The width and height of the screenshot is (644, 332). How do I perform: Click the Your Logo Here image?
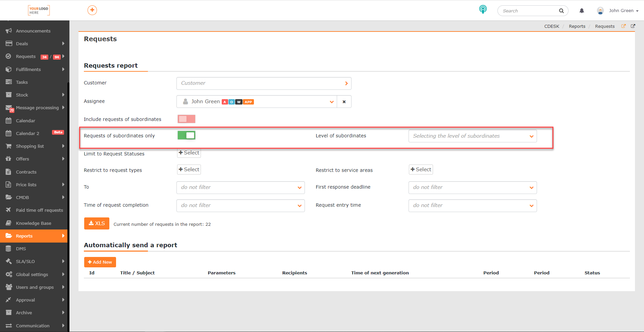(39, 10)
